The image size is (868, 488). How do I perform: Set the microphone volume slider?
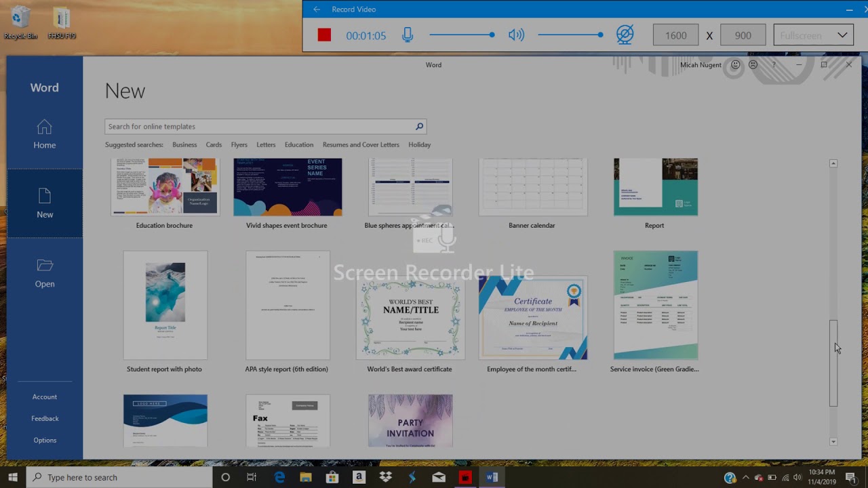pos(461,35)
